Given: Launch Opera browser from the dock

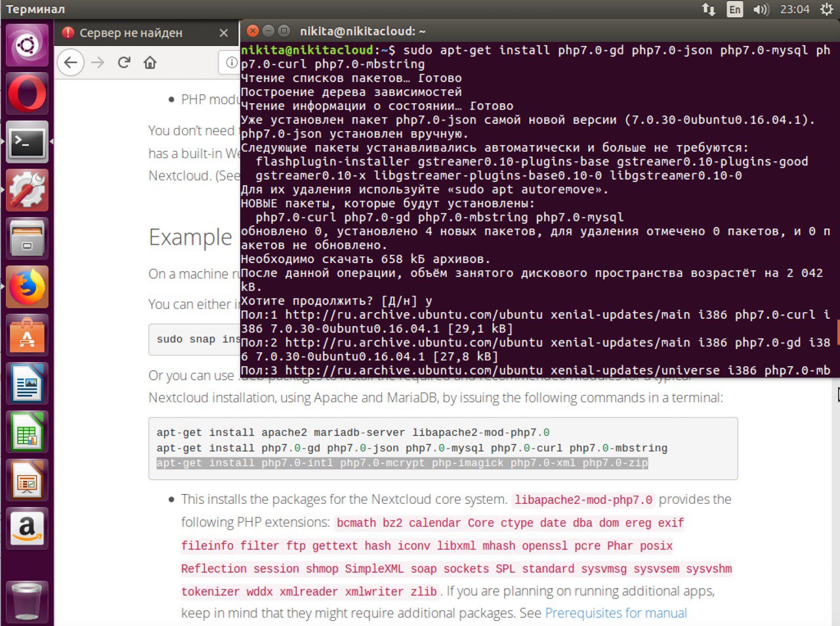Looking at the screenshot, I should 27,93.
